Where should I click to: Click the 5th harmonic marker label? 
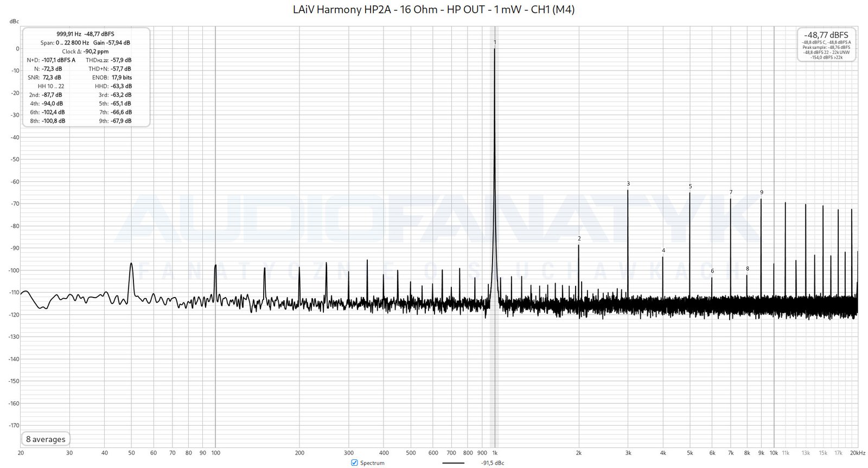tap(690, 187)
